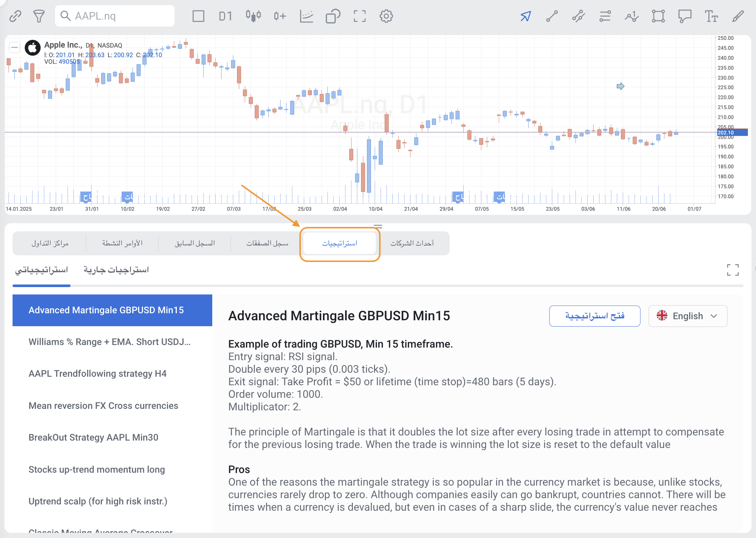Screen dimensions: 756x538
Task: Expand the strategies panel to fullscreen
Action: point(733,270)
